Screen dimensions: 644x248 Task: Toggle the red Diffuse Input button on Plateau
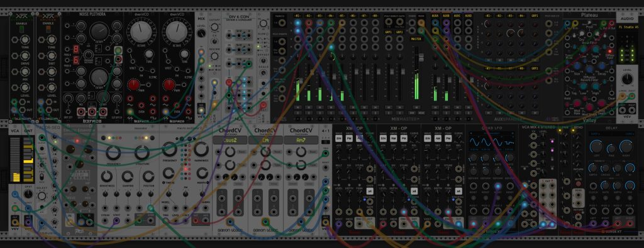click(609, 51)
